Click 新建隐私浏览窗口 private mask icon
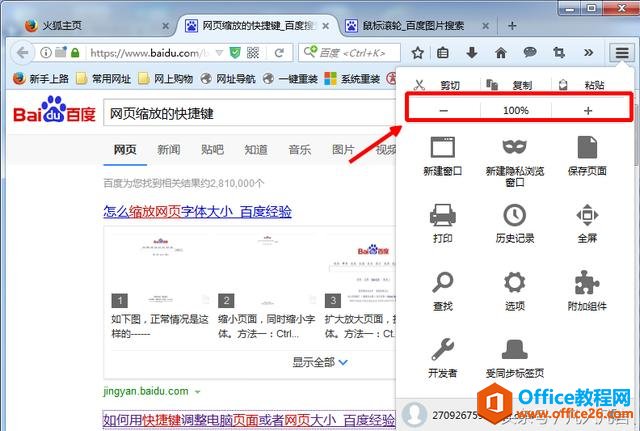The image size is (640, 431). click(x=514, y=147)
